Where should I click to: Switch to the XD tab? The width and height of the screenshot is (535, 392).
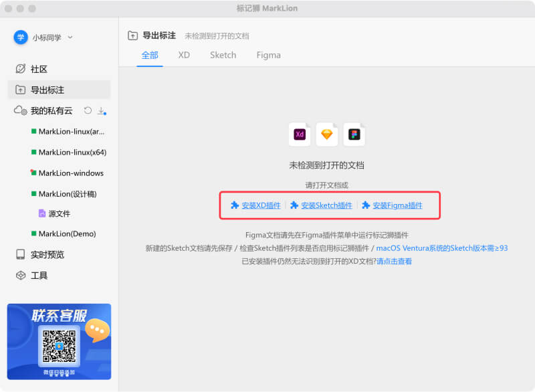pyautogui.click(x=184, y=55)
